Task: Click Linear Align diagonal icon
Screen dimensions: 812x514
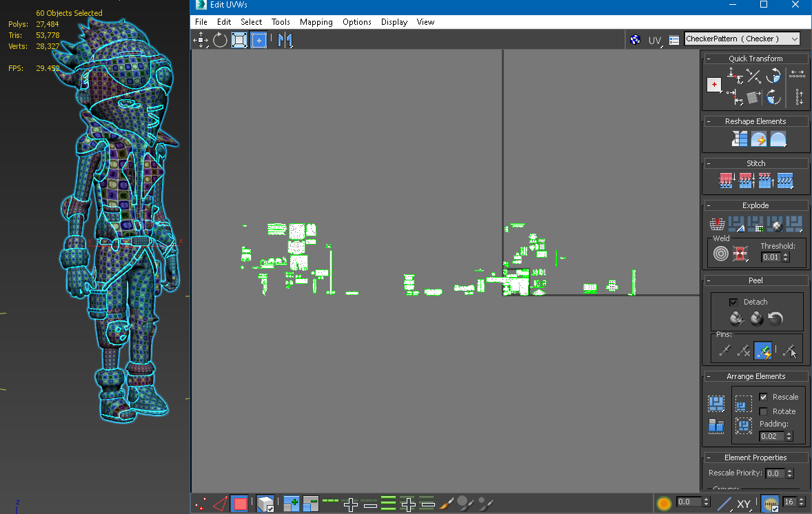Action: pos(754,76)
